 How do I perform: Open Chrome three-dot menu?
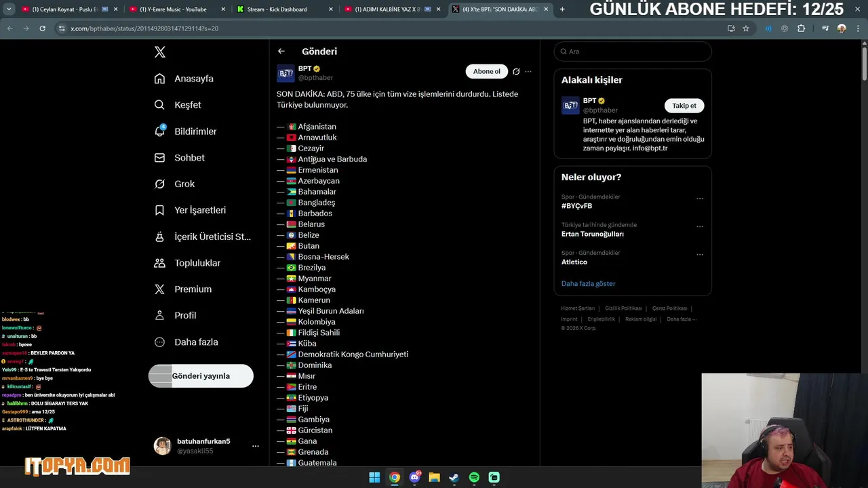[x=858, y=28]
